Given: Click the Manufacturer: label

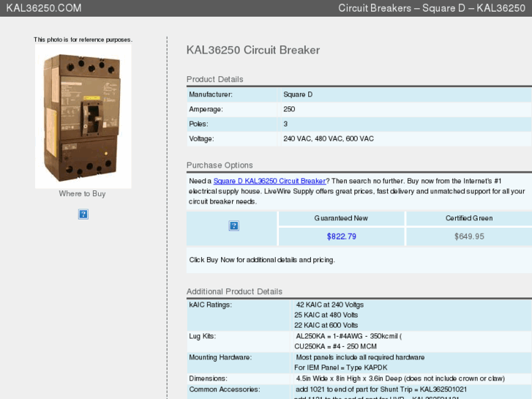Looking at the screenshot, I should [211, 94].
